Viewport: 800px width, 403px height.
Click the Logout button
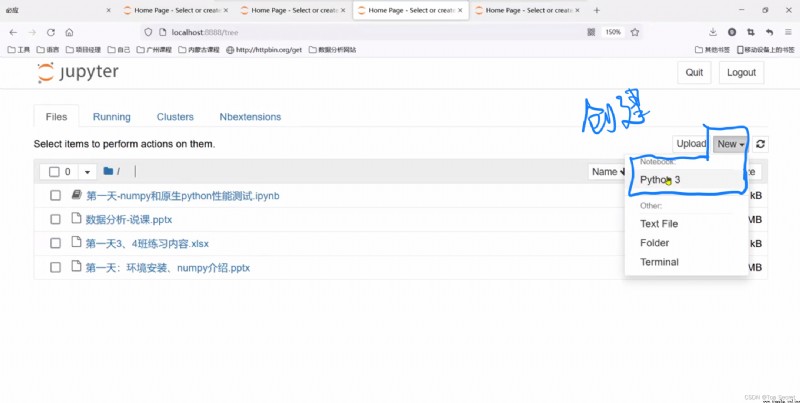pos(741,72)
